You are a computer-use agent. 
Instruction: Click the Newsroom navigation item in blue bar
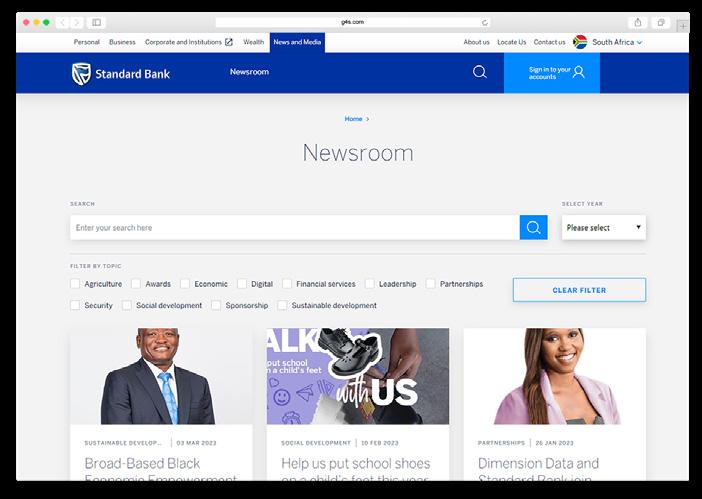tap(249, 72)
